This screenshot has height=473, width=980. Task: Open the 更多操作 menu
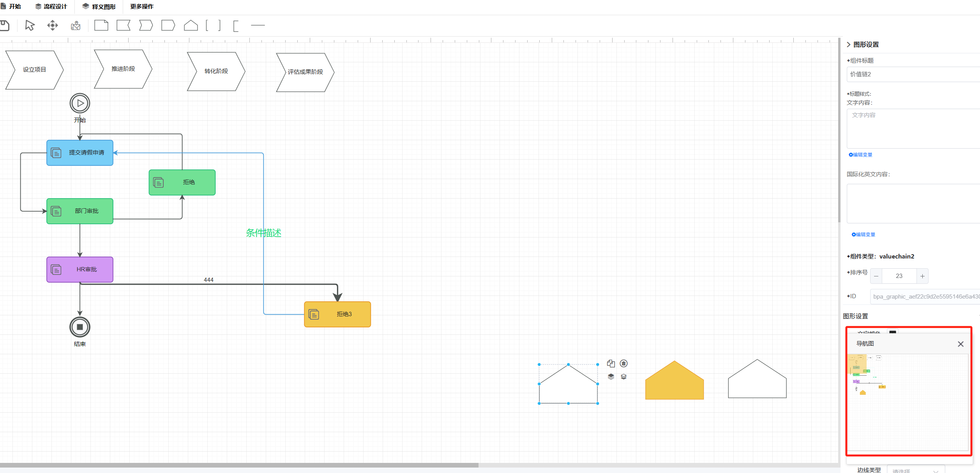coord(142,7)
